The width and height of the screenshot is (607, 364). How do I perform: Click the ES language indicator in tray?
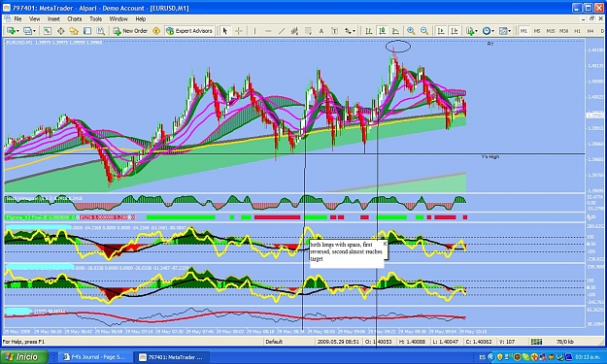pyautogui.click(x=483, y=357)
